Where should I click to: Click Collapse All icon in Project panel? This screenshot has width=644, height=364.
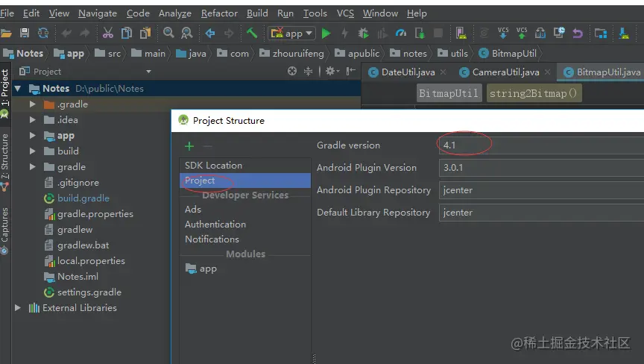coord(308,71)
